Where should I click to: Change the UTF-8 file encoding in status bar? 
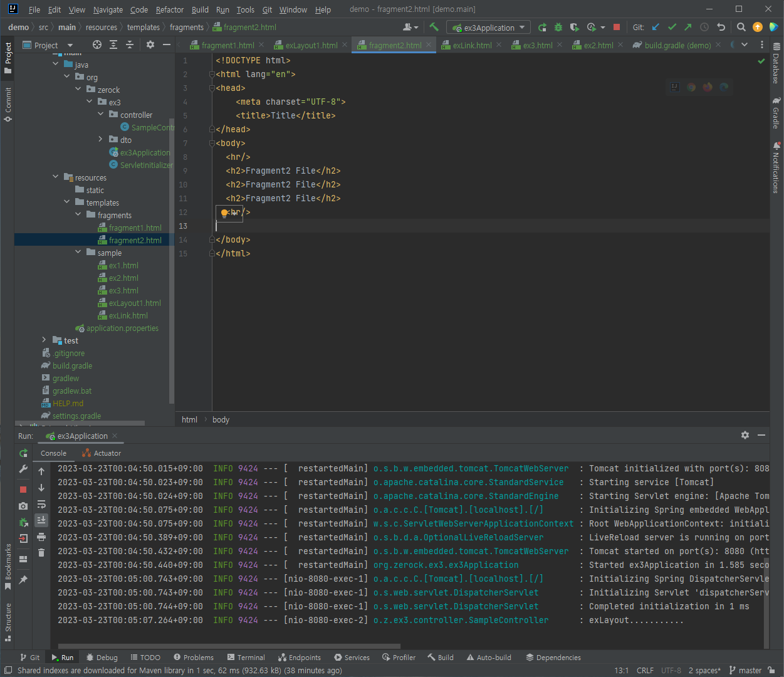click(671, 670)
